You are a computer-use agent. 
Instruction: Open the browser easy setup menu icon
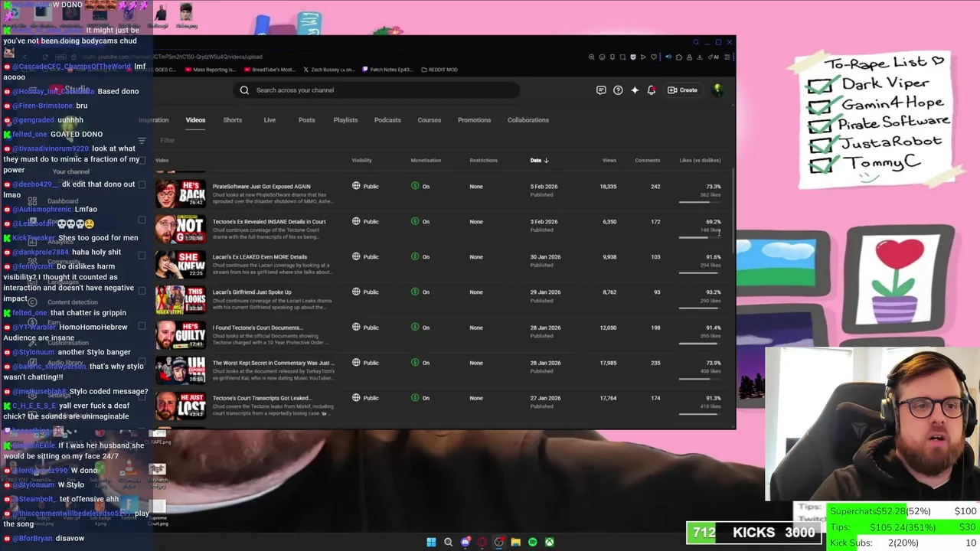(727, 57)
